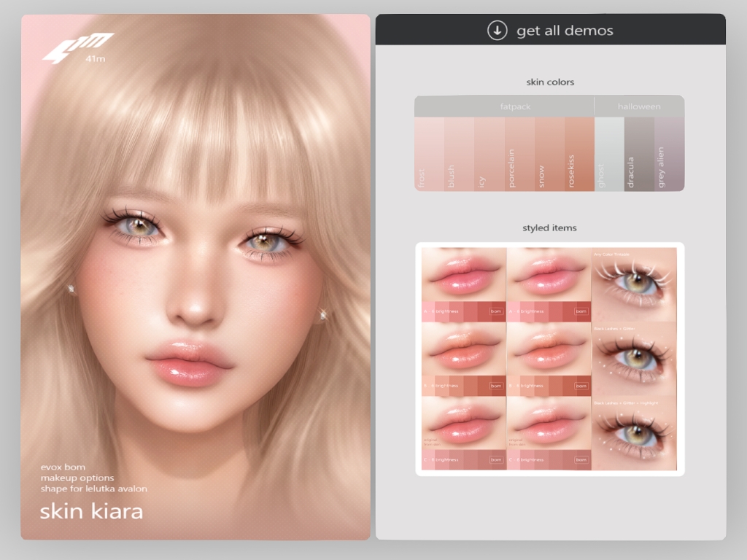Pick the frost skin color swatch
Screen dimensions: 747x560
click(429, 155)
